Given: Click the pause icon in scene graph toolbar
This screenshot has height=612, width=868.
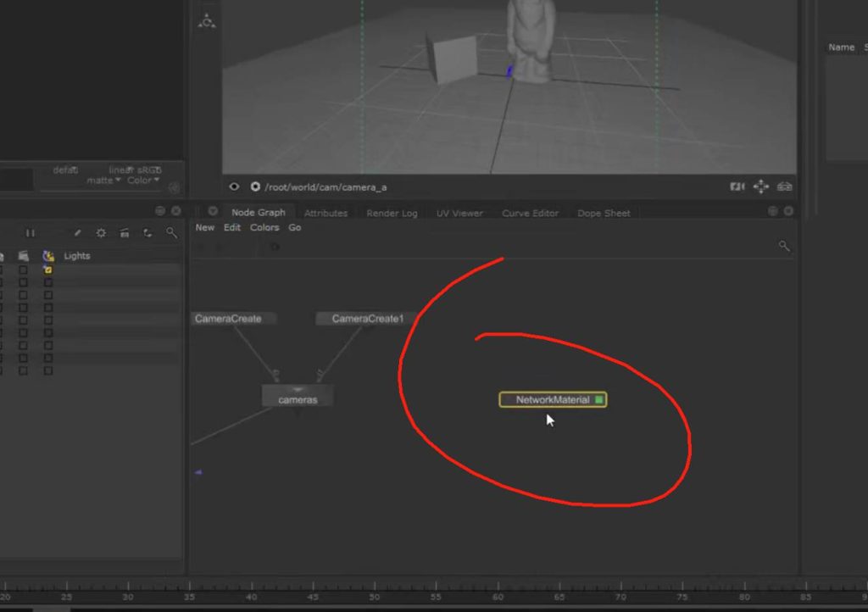Looking at the screenshot, I should 31,233.
